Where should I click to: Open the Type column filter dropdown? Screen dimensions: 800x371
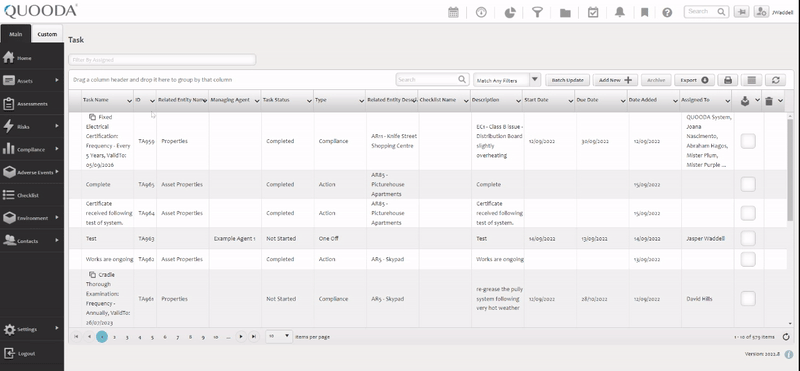[361, 101]
